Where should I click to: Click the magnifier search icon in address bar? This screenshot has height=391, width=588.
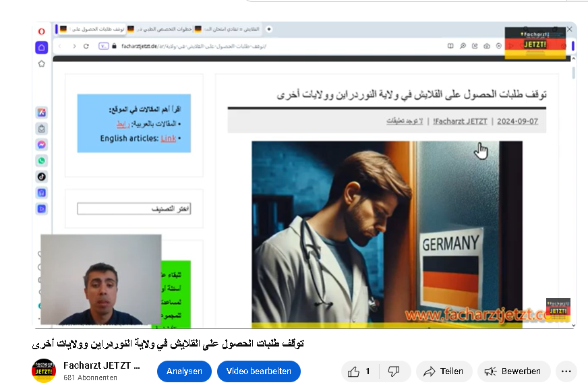463,46
